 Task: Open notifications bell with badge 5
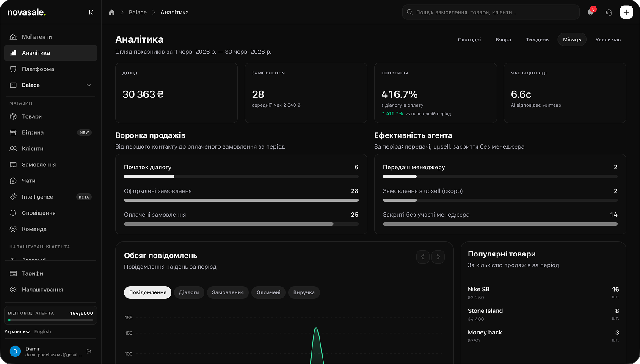(590, 12)
